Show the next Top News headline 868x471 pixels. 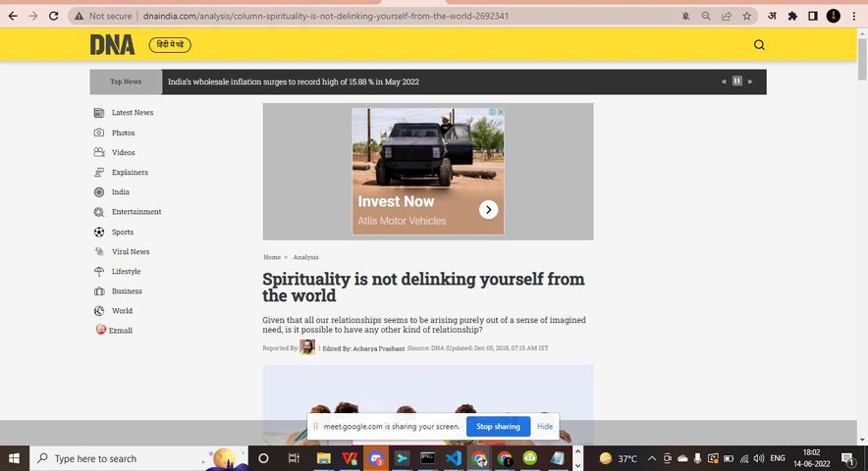point(751,81)
